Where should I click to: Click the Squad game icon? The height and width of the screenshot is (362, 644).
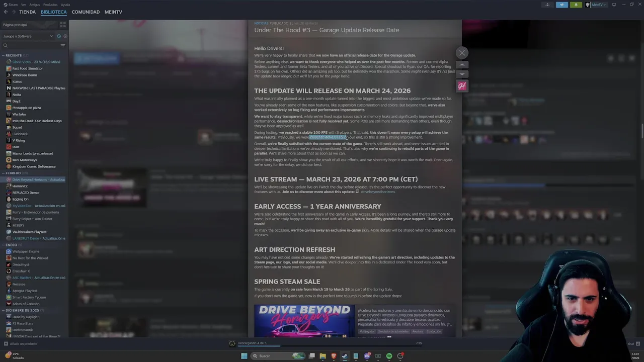coord(9,127)
